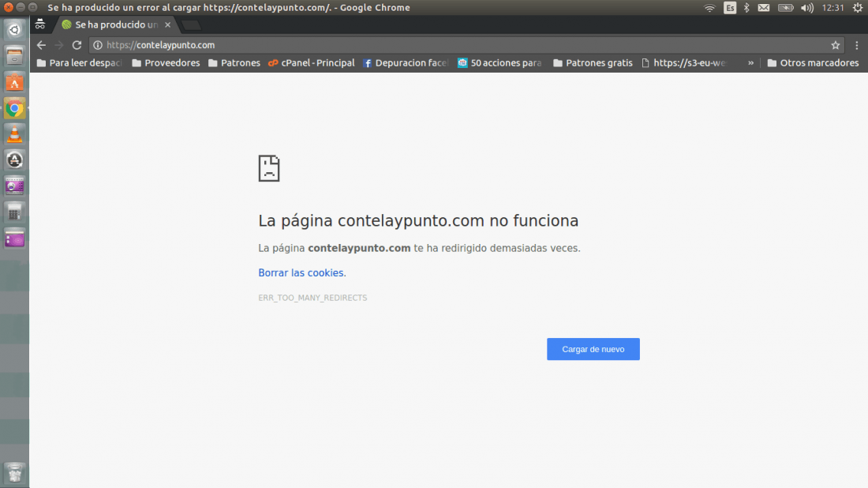868x488 pixels.
Task: Open the Patrones bookmark folder
Action: (x=234, y=63)
